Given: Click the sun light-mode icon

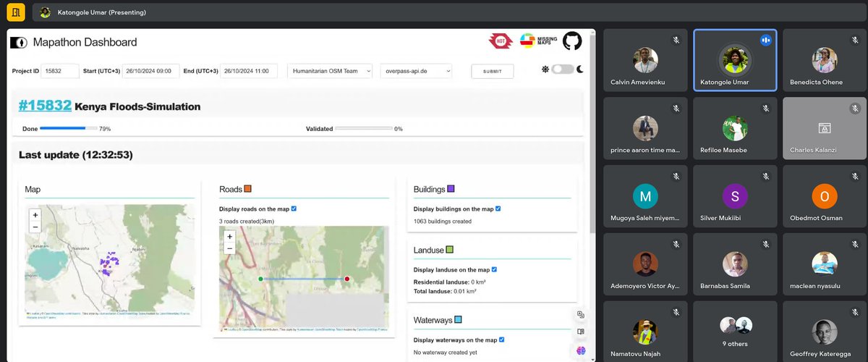Looking at the screenshot, I should [x=545, y=70].
